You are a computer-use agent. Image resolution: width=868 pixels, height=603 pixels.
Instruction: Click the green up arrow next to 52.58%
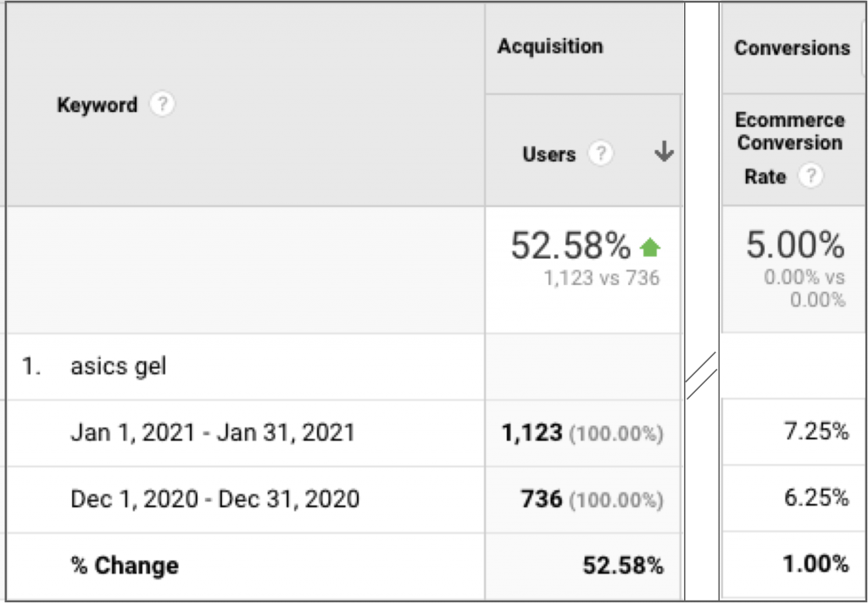point(650,247)
